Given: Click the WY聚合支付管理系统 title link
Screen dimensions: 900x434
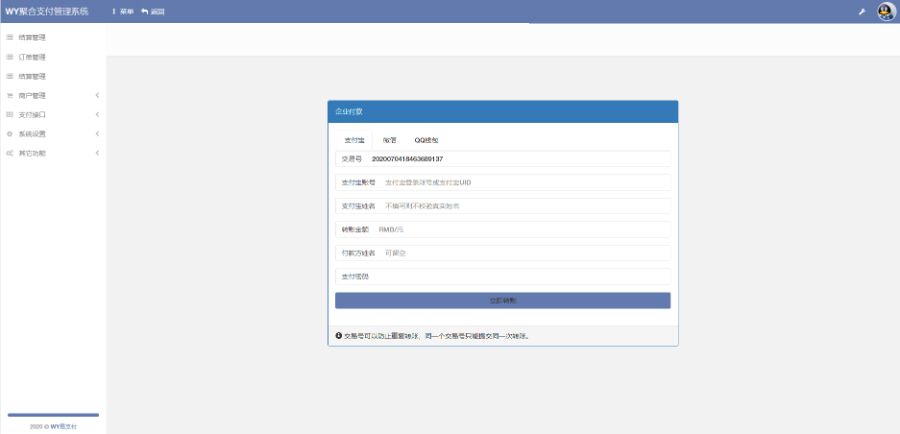Looking at the screenshot, I should click(x=47, y=11).
